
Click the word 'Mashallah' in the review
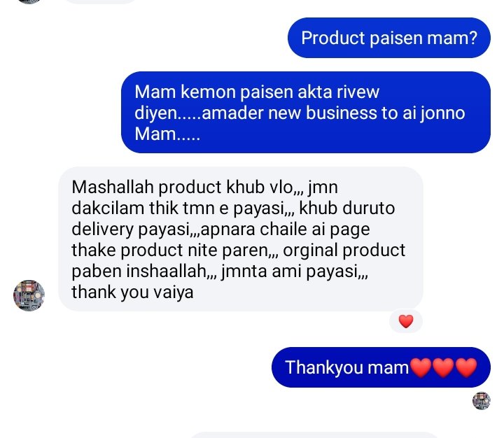[113, 187]
